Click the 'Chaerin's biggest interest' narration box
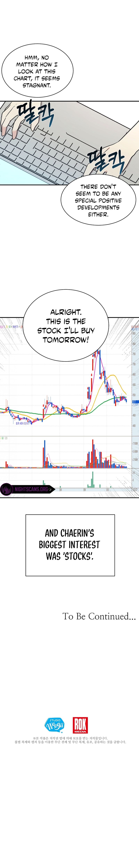The width and height of the screenshot is (139, 868). [x=70, y=545]
